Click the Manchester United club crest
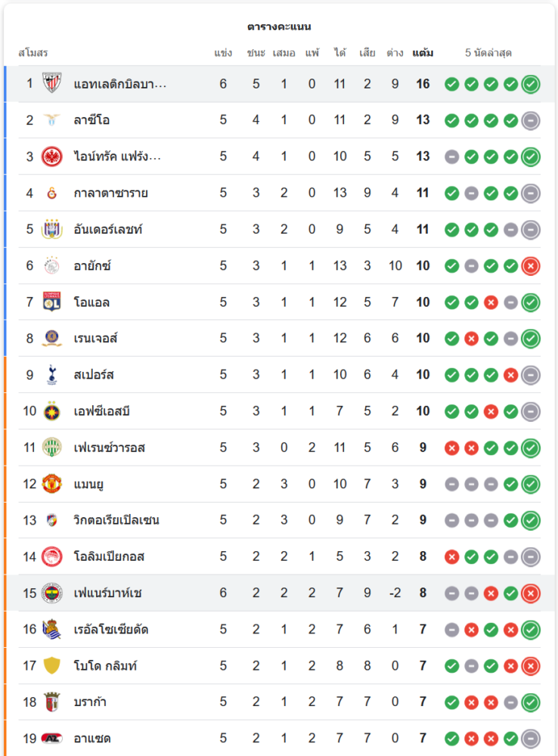 tap(52, 484)
